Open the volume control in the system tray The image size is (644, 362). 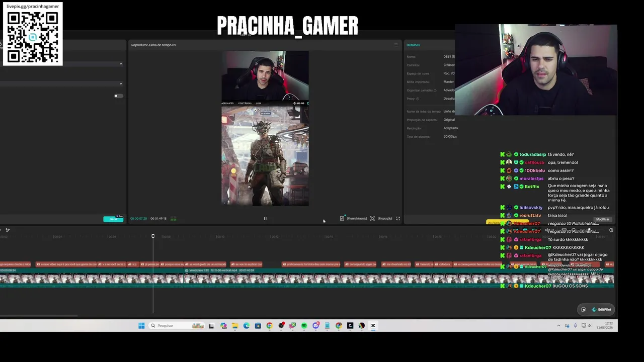pos(590,326)
